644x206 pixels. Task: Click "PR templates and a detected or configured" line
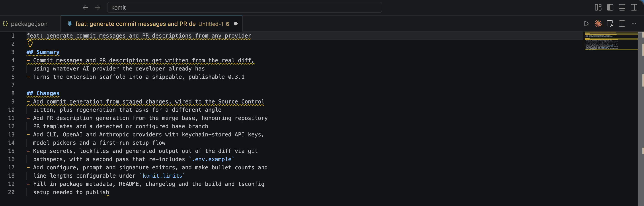click(121, 126)
